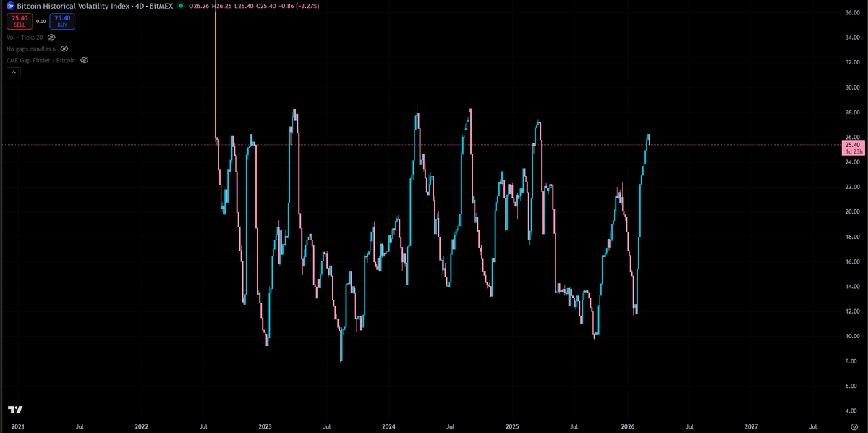868x433 pixels.
Task: Click 28.00 on the price scale
Action: coord(852,112)
